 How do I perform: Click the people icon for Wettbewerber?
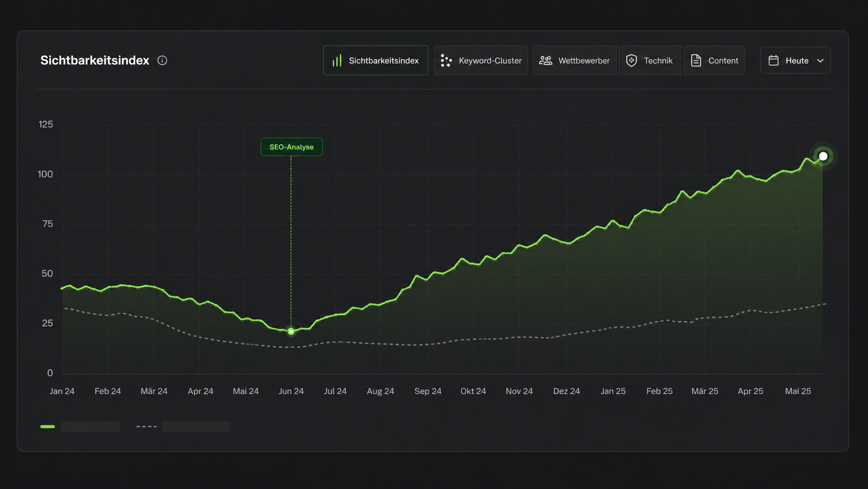click(x=545, y=61)
